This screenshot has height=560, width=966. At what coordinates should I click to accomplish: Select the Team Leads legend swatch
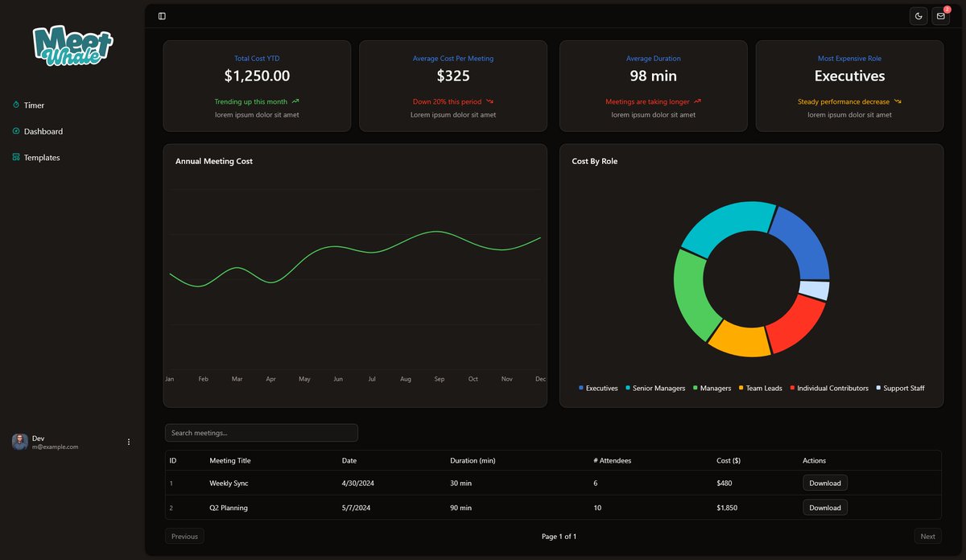point(741,389)
